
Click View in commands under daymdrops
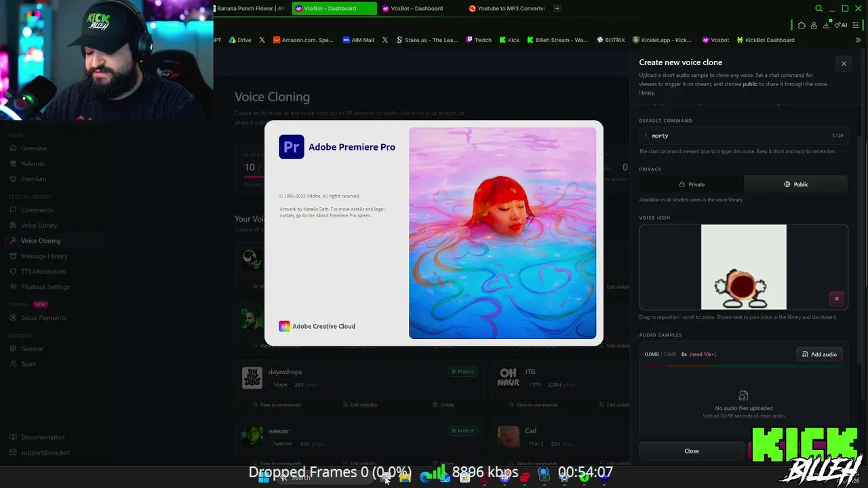276,405
